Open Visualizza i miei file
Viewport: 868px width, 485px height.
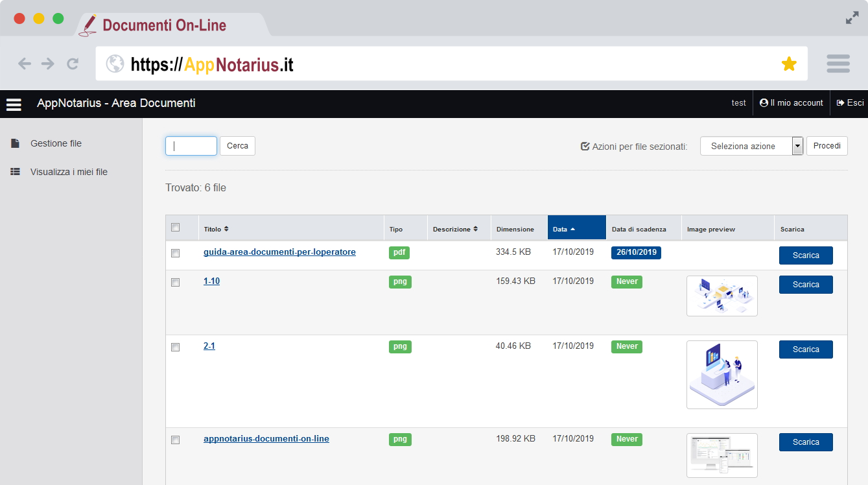[69, 172]
